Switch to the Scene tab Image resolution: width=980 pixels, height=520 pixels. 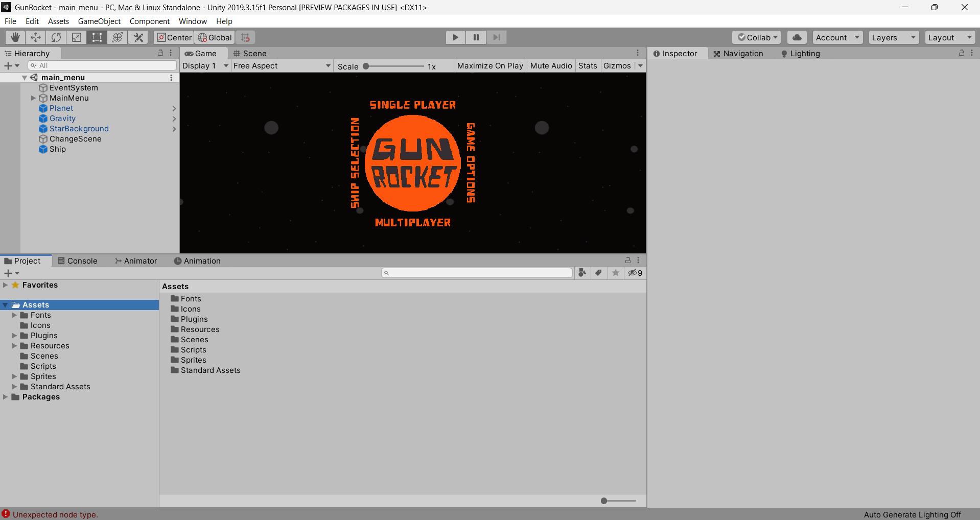250,53
